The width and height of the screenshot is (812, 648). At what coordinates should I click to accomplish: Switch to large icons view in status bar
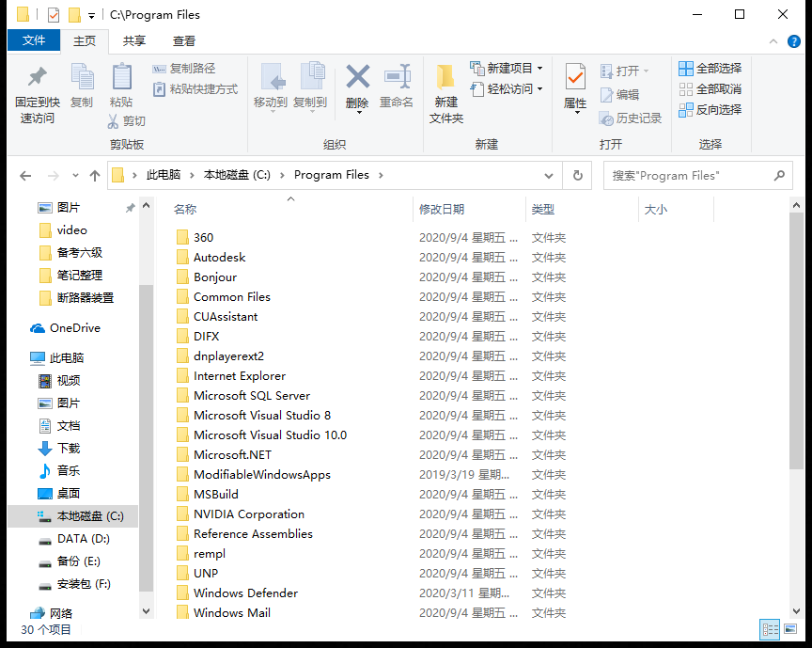(790, 630)
